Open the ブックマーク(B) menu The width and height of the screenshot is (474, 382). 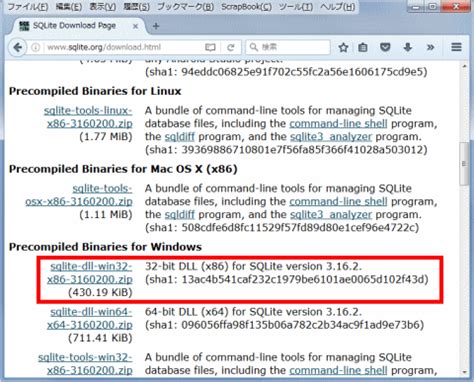point(185,7)
